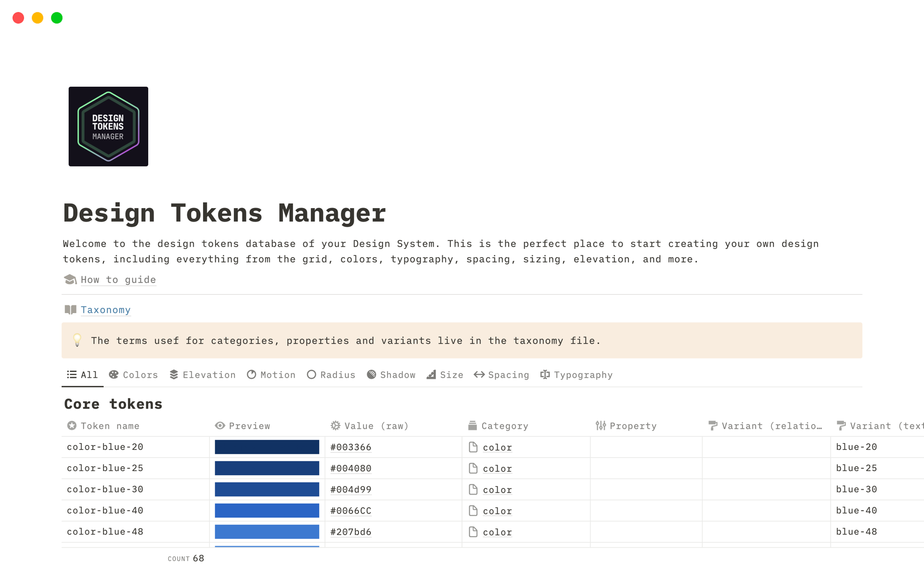This screenshot has width=924, height=578.
Task: Select the Spacing tab
Action: pyautogui.click(x=501, y=375)
